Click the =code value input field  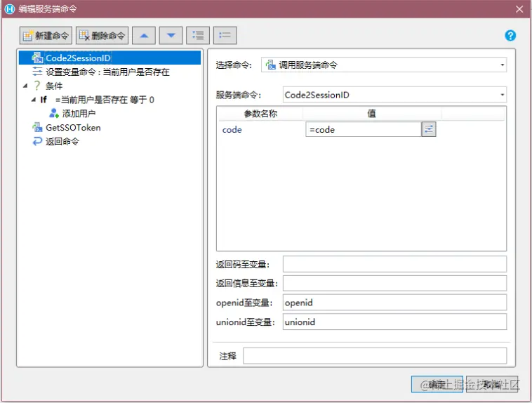(x=364, y=129)
